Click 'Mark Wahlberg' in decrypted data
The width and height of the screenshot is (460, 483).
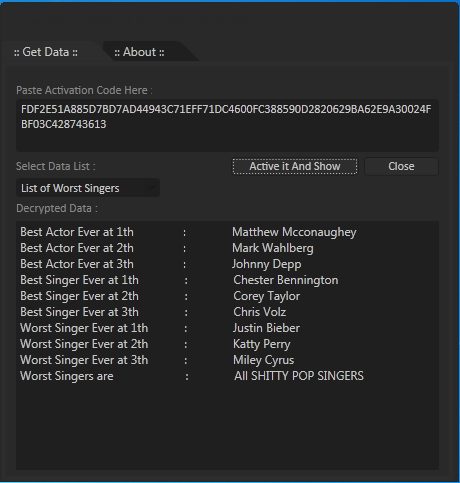click(x=273, y=248)
